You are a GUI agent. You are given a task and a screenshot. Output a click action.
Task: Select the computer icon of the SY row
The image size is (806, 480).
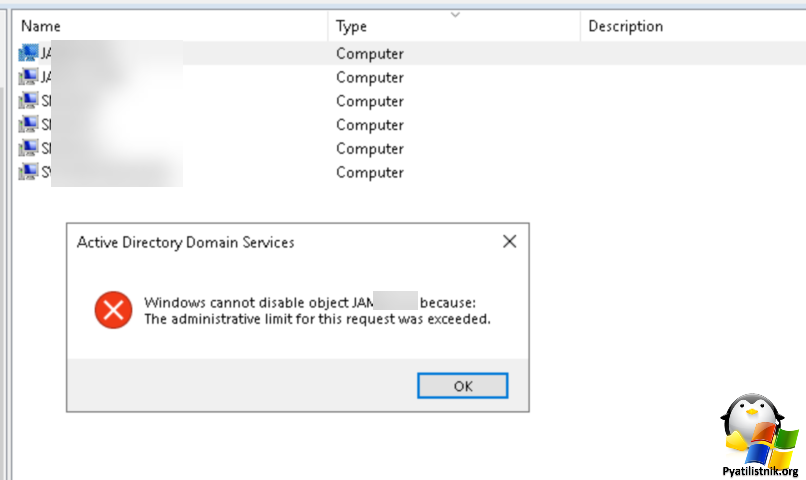(28, 172)
